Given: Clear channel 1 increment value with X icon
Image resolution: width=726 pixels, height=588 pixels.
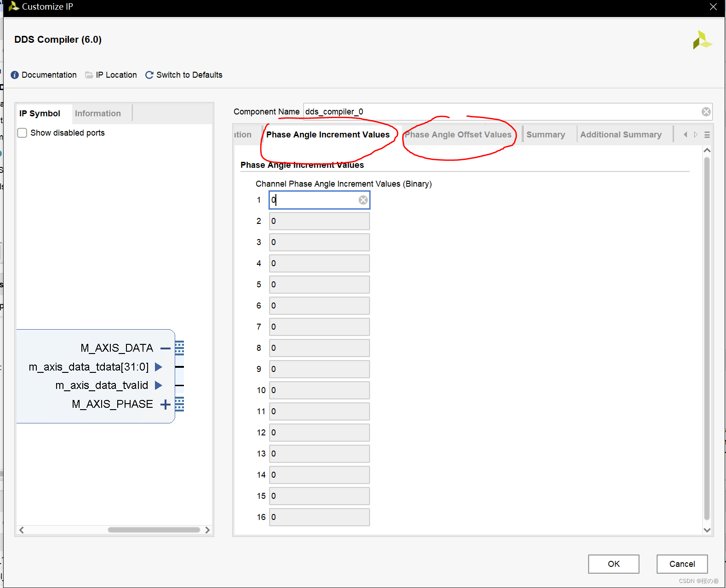Looking at the screenshot, I should coord(363,200).
